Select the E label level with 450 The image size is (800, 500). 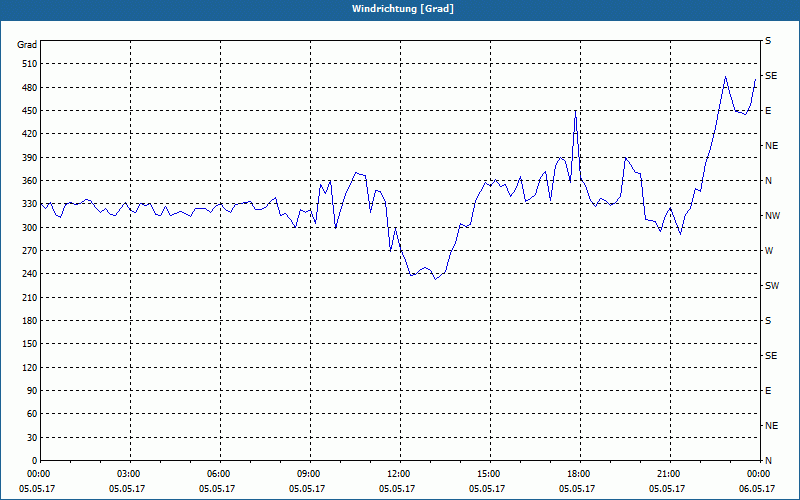[x=768, y=111]
